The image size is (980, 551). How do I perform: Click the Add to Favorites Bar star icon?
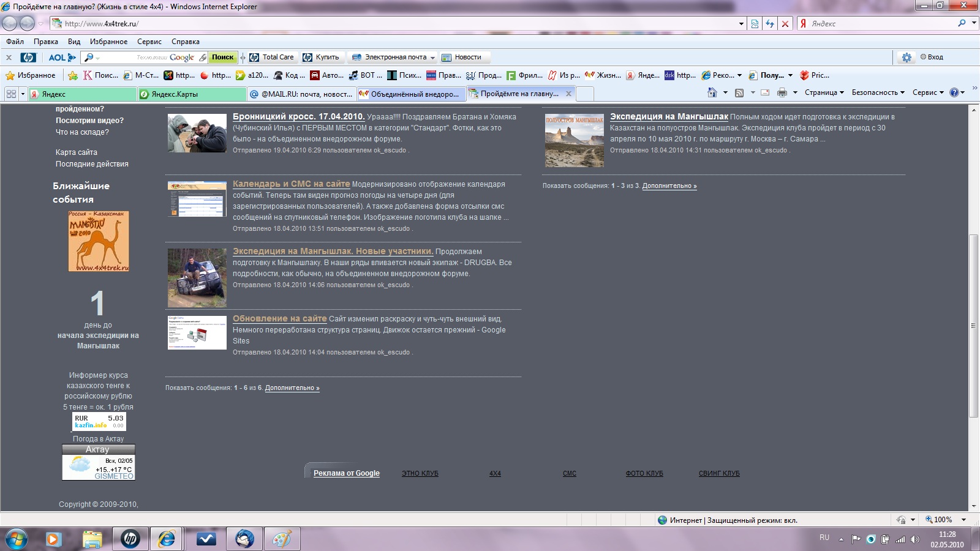[x=73, y=75]
